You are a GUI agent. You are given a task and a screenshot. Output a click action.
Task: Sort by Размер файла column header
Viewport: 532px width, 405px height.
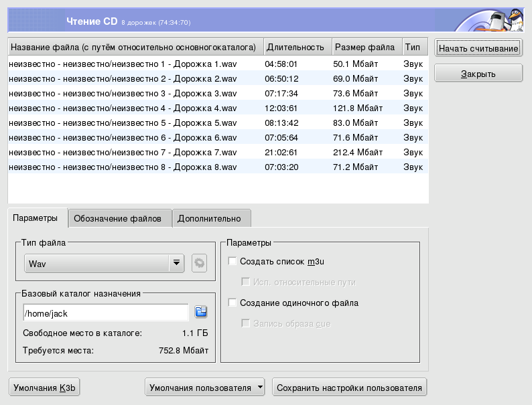(367, 47)
